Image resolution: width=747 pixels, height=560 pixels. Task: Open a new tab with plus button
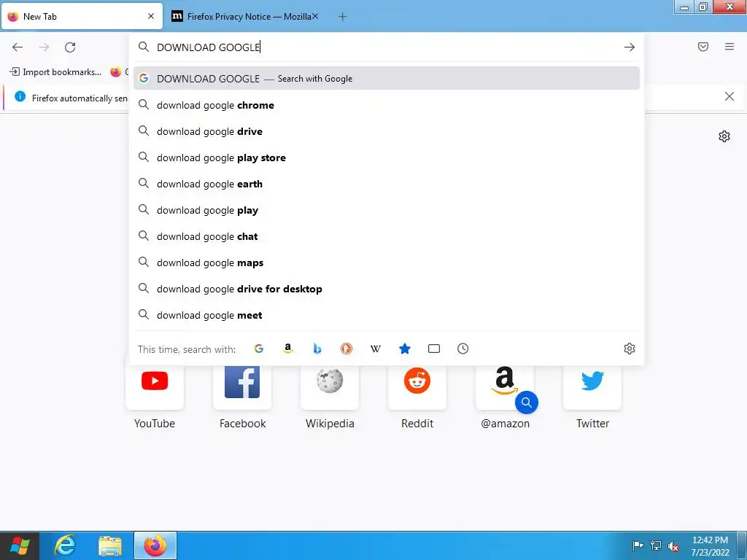(x=342, y=17)
